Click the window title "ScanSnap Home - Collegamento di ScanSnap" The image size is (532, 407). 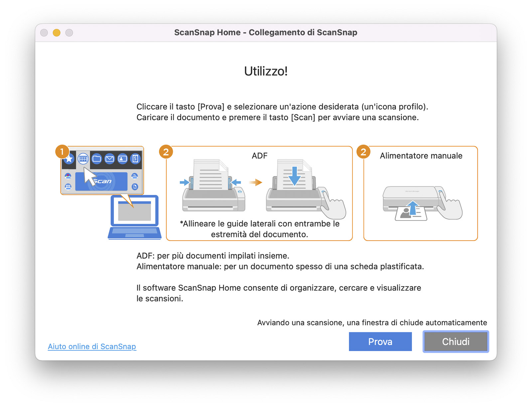(266, 33)
